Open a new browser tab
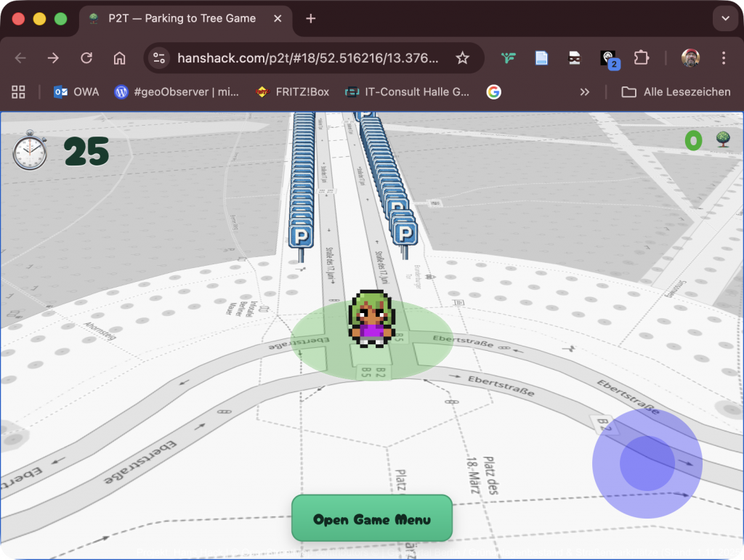Viewport: 744px width, 560px height. (x=311, y=18)
